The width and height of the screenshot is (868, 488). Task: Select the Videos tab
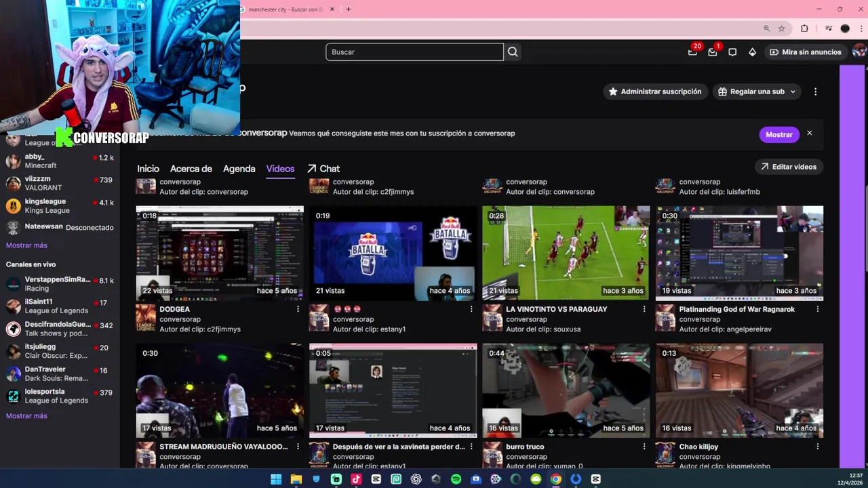280,169
